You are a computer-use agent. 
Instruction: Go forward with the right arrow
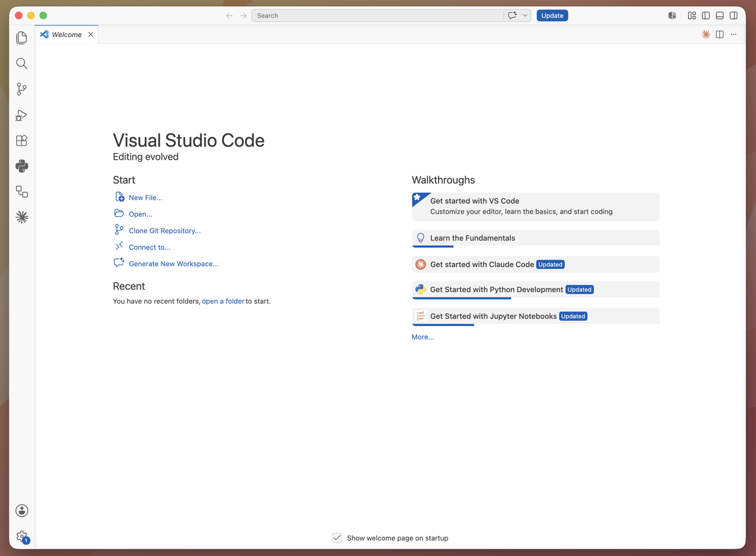(244, 16)
